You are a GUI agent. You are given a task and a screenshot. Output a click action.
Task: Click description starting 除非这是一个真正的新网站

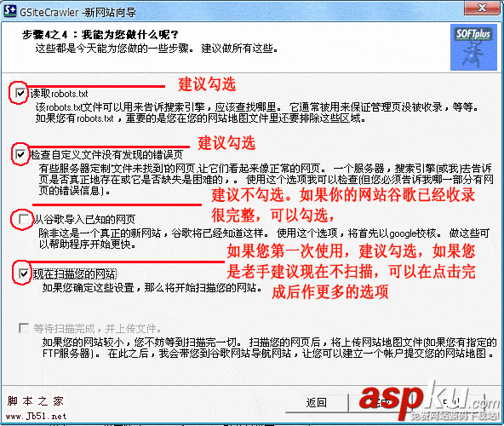tap(264, 239)
